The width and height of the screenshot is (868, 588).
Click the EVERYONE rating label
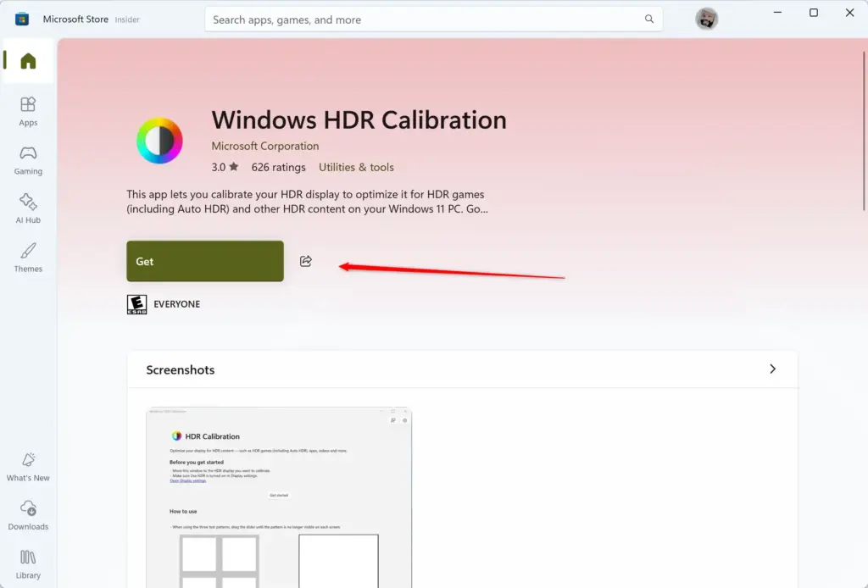tap(176, 304)
